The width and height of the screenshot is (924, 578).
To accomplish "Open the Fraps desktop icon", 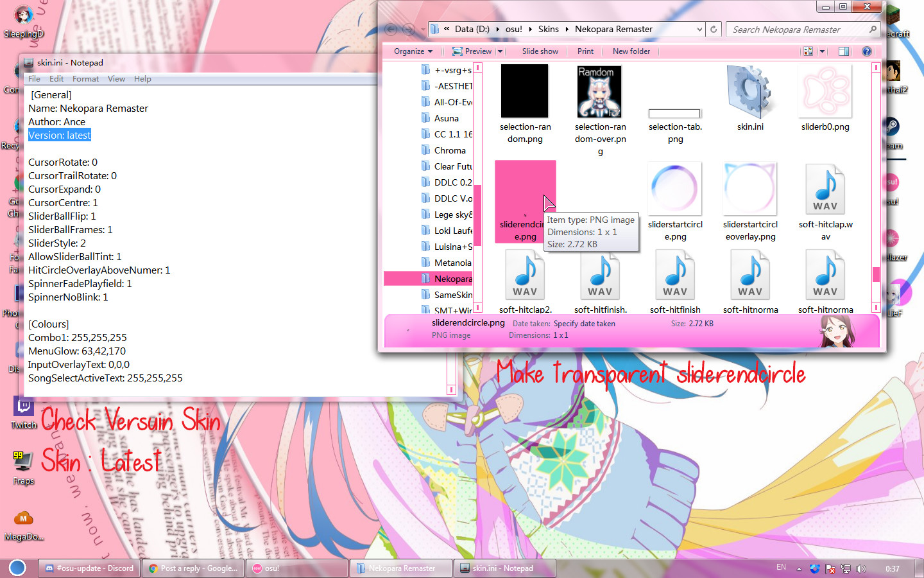I will click(24, 467).
